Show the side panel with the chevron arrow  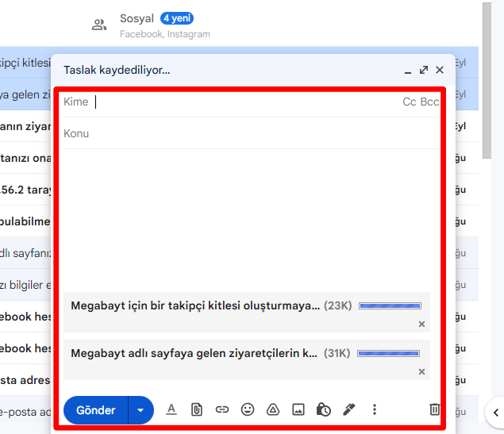point(496,413)
